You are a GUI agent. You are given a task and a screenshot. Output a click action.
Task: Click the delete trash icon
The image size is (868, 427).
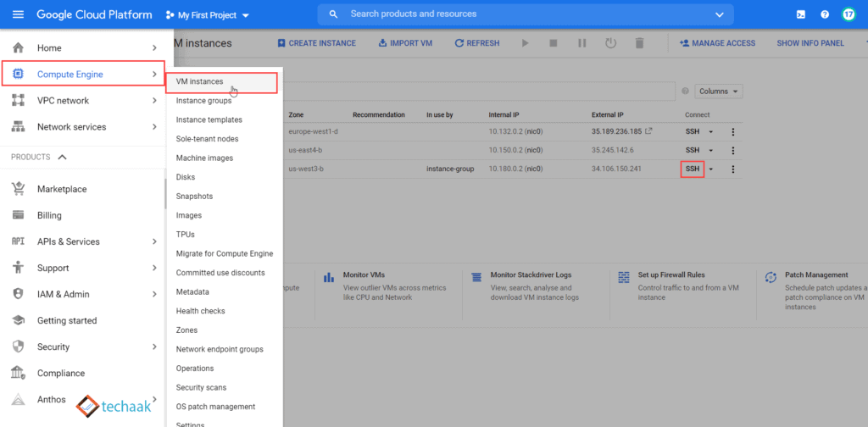click(639, 43)
